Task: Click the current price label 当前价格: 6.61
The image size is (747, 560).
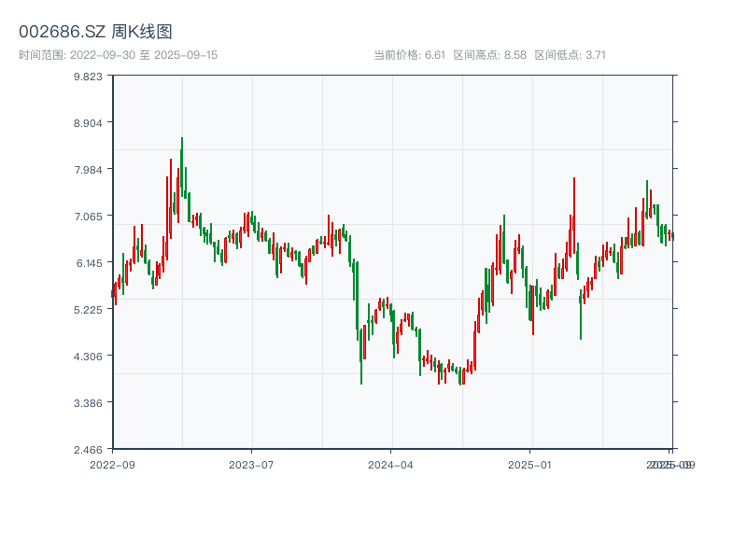Action: [x=409, y=55]
